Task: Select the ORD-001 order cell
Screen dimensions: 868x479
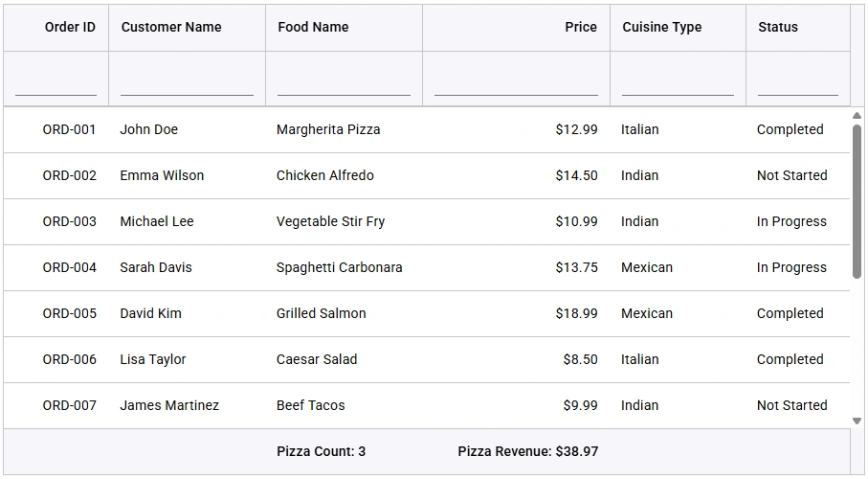Action: pos(69,129)
